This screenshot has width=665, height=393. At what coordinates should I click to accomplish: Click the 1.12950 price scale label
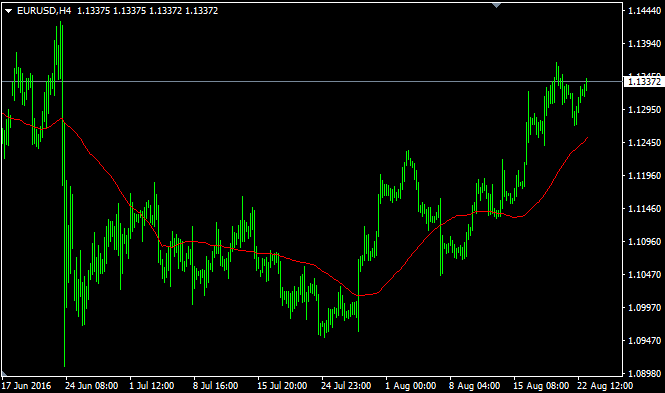(x=644, y=110)
